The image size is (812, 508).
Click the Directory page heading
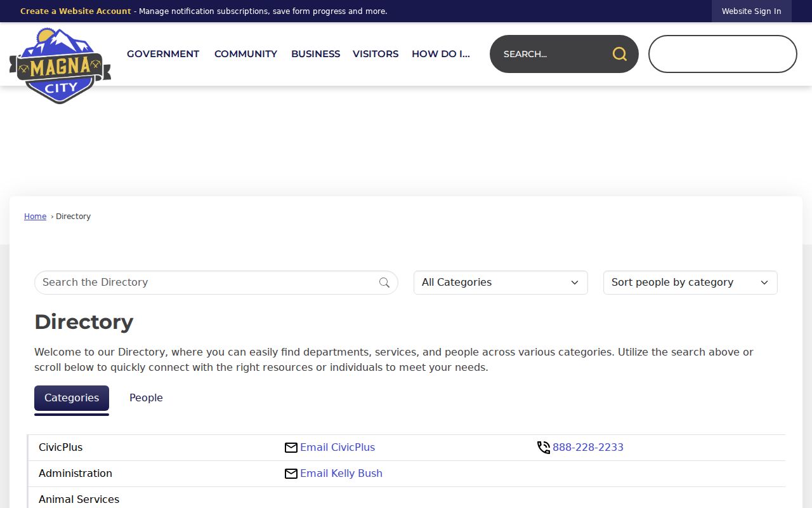(x=84, y=322)
